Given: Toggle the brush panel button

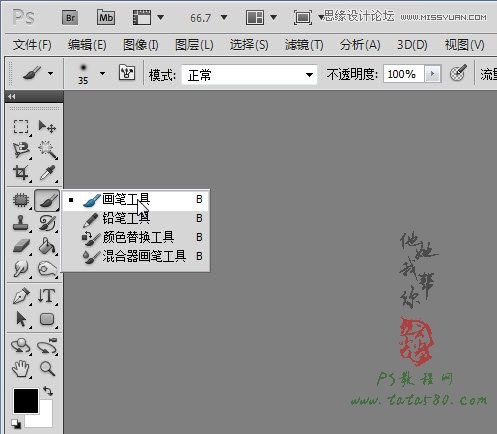Looking at the screenshot, I should [x=127, y=72].
